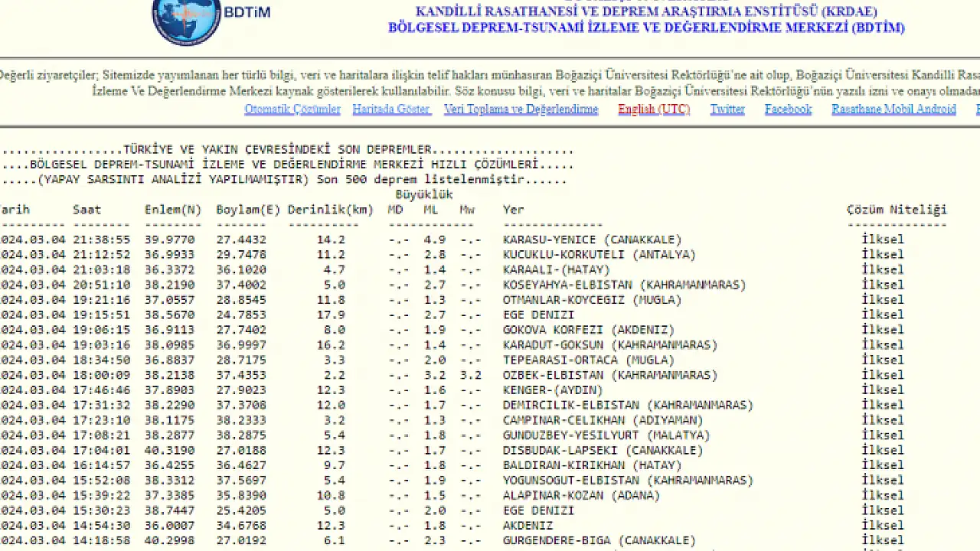Open the Otomatik Çözümler link
This screenshot has height=551, width=980.
(x=292, y=109)
